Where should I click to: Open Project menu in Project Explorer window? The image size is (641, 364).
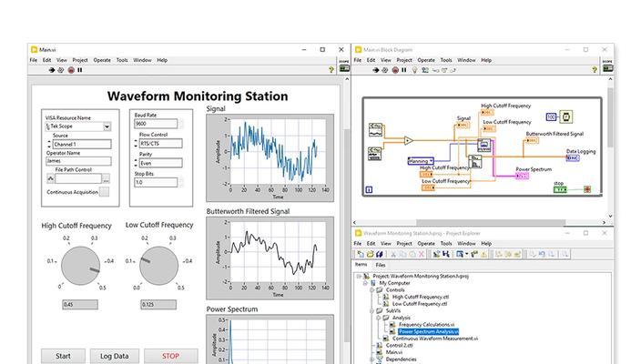[404, 244]
